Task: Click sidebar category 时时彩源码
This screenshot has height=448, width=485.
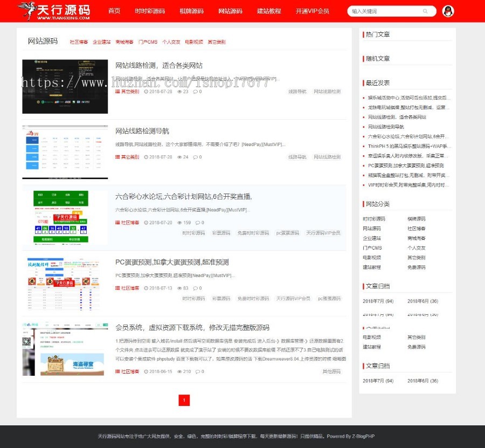Action: pyautogui.click(x=374, y=219)
